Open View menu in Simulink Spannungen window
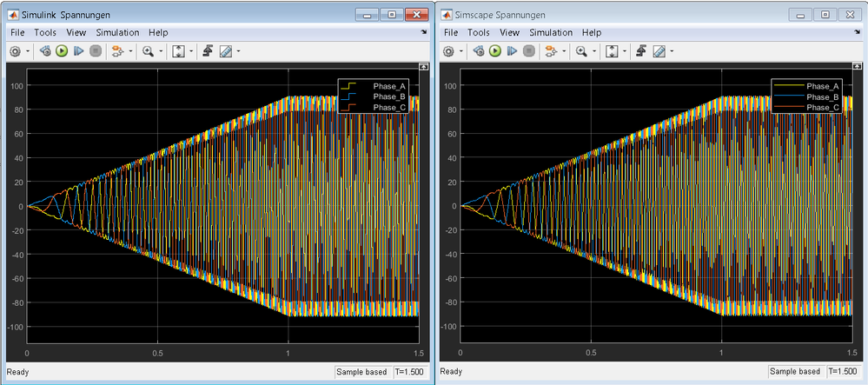868x385 pixels. (76, 33)
